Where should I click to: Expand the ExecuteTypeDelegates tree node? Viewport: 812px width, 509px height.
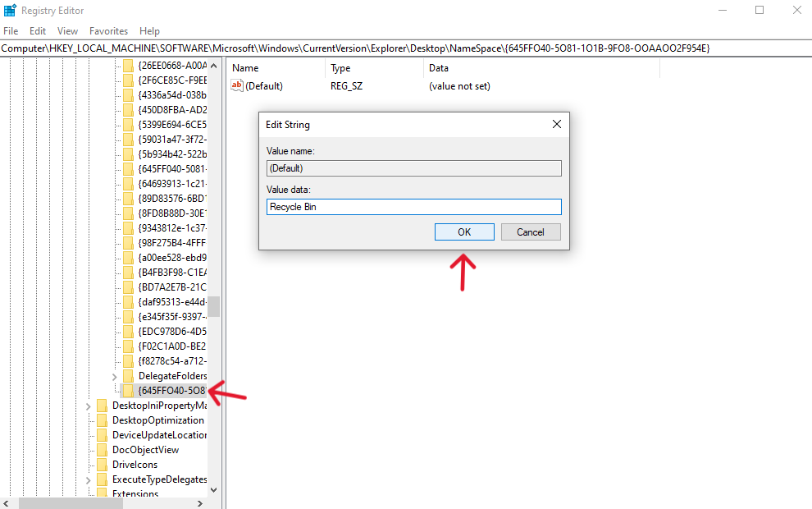(88, 479)
